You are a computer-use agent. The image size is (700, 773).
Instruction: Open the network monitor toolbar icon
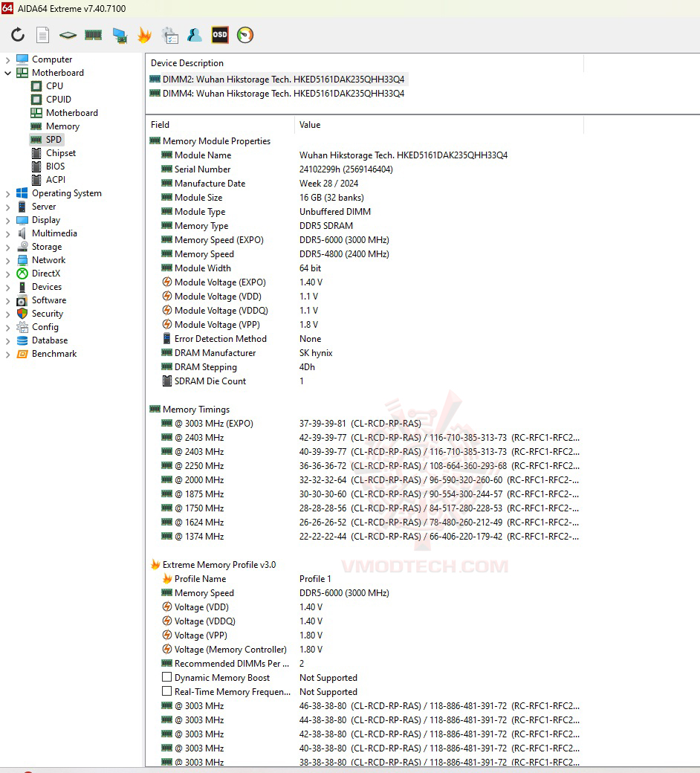coord(120,36)
